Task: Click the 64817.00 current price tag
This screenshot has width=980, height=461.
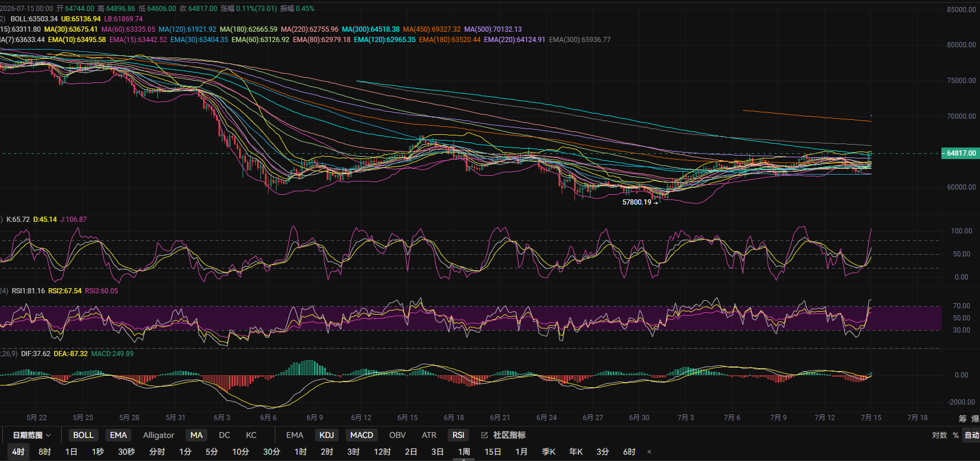Action: (x=960, y=153)
